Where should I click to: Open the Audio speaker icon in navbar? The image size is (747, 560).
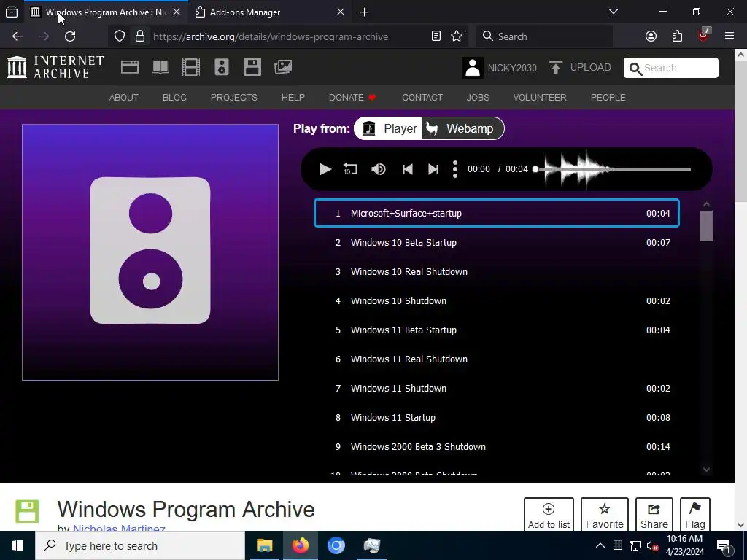222,67
